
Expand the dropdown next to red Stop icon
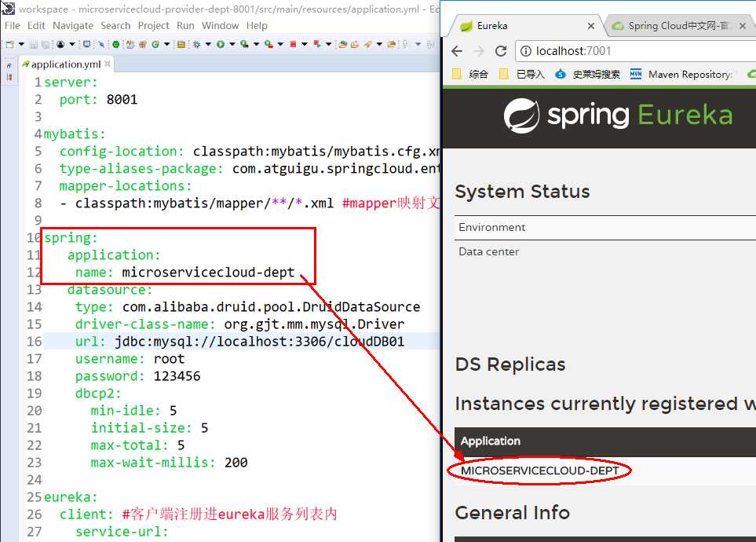click(x=305, y=45)
